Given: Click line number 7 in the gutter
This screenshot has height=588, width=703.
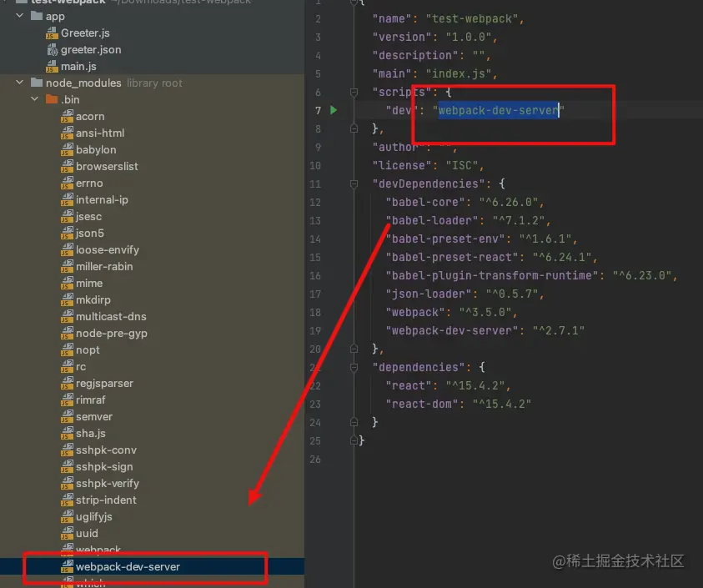Looking at the screenshot, I should click(318, 110).
